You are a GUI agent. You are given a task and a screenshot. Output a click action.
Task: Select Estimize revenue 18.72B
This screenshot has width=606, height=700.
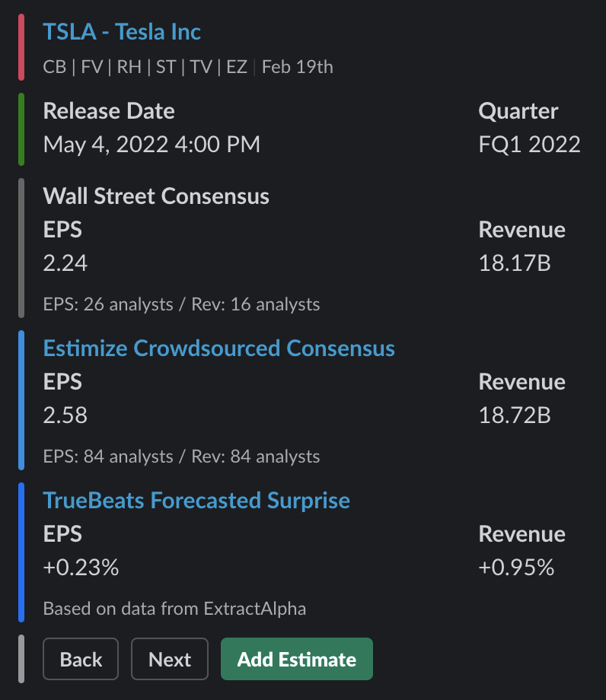[x=515, y=415]
